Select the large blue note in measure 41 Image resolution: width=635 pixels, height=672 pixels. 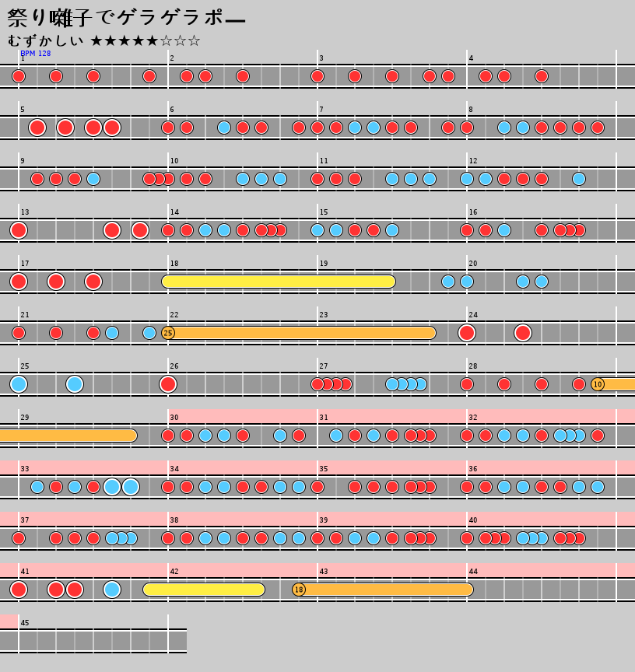[112, 590]
